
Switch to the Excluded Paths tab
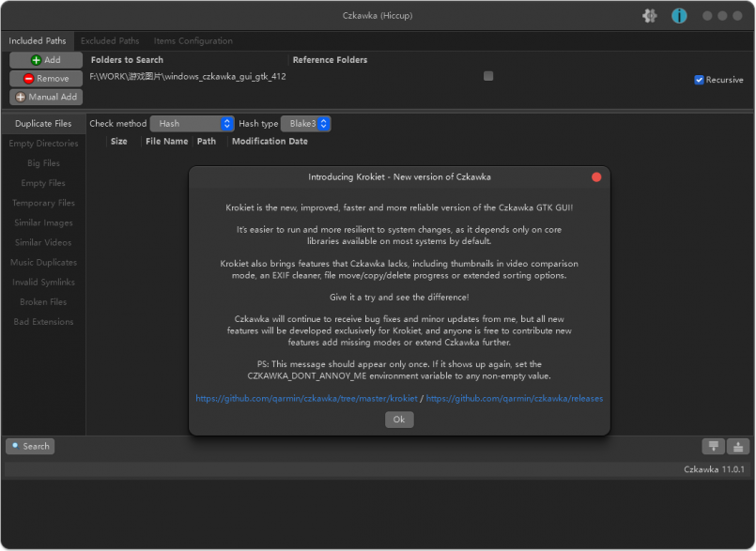click(x=110, y=41)
